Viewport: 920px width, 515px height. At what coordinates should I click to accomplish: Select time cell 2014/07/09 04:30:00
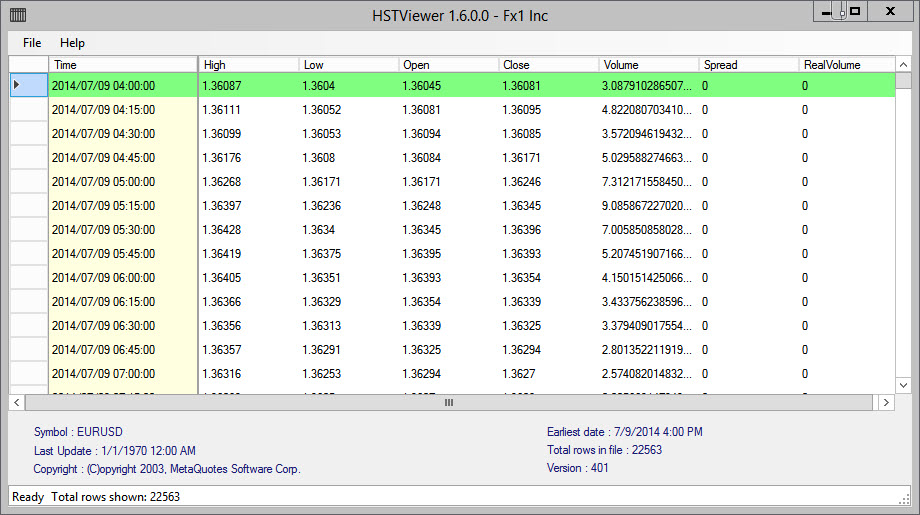point(123,134)
